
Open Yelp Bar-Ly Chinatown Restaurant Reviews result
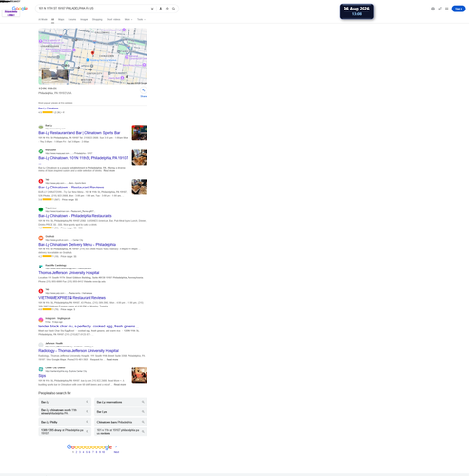point(71,188)
